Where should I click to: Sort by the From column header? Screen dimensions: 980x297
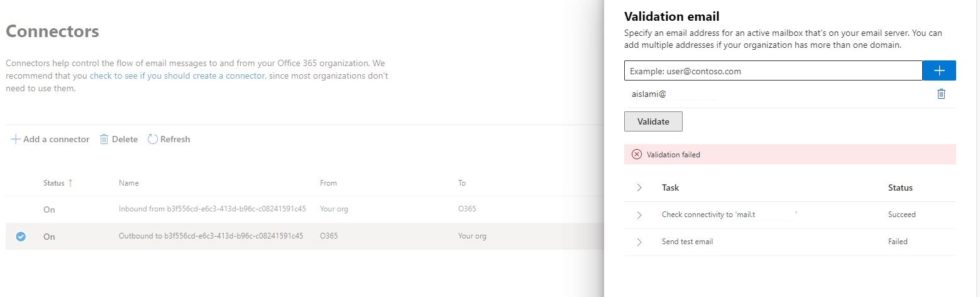pos(328,183)
